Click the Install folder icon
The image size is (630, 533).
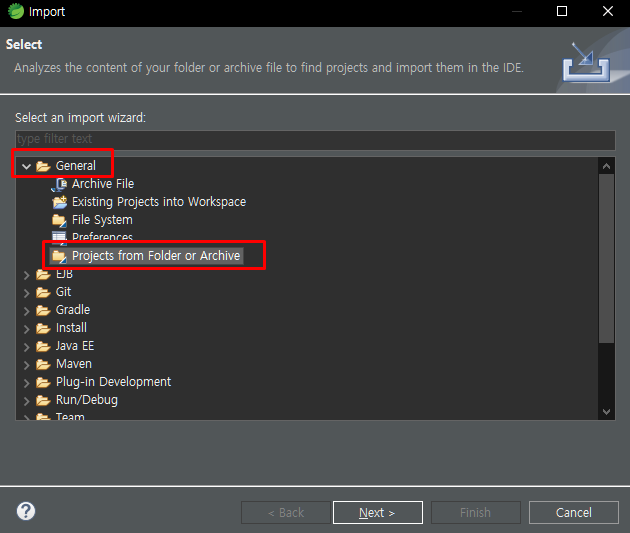(43, 328)
